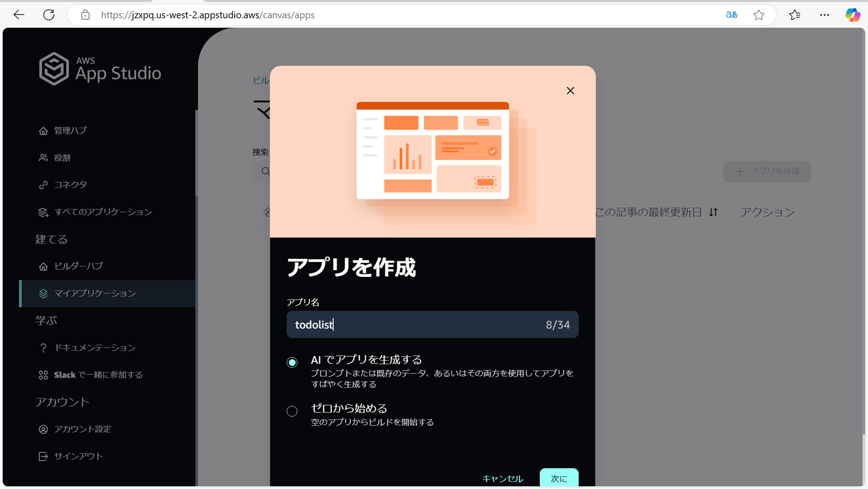
Task: Click the AWS App Studio logo
Action: click(100, 69)
